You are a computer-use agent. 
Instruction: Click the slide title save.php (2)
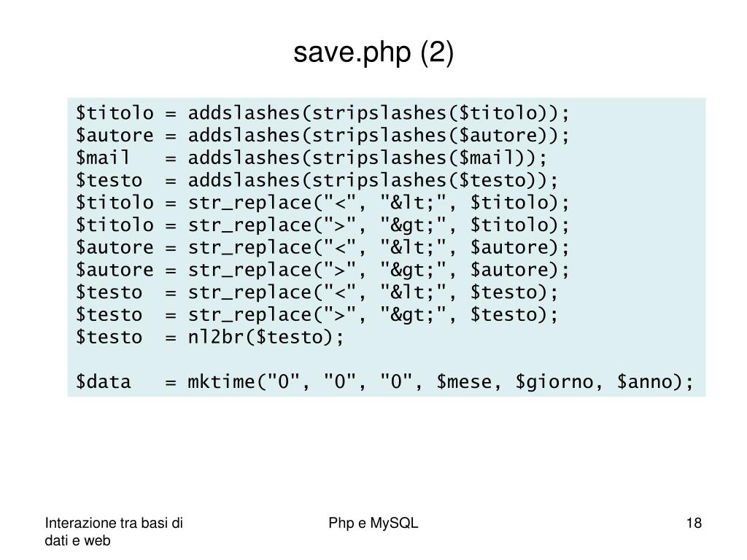(x=373, y=52)
